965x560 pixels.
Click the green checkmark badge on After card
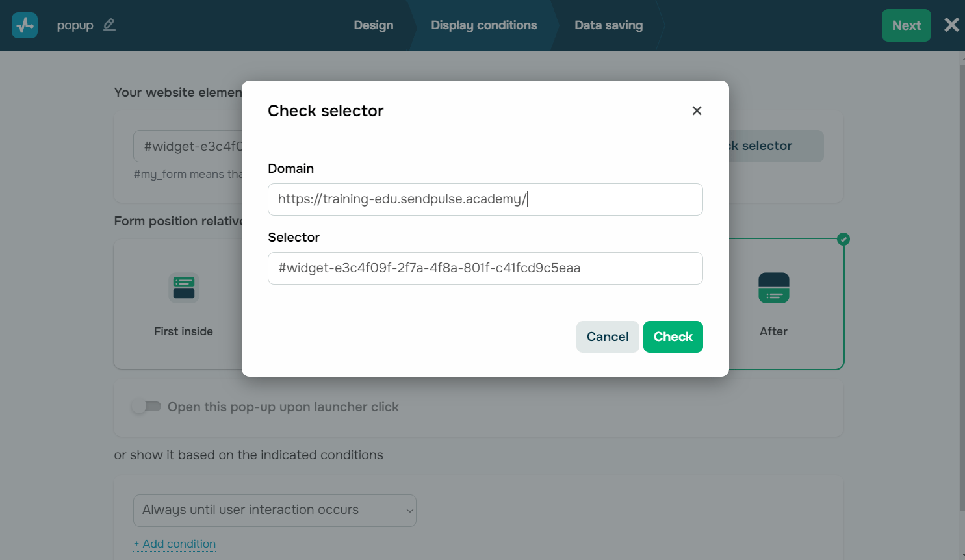tap(843, 239)
